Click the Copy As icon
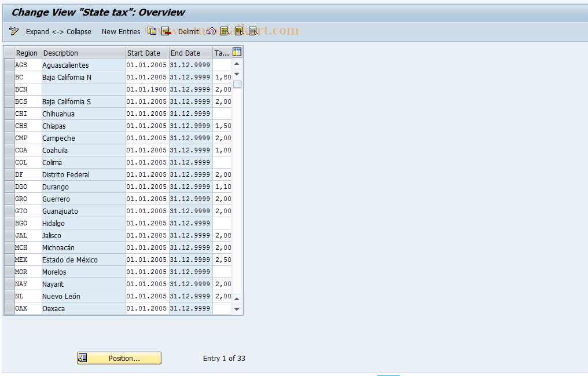 tap(152, 31)
